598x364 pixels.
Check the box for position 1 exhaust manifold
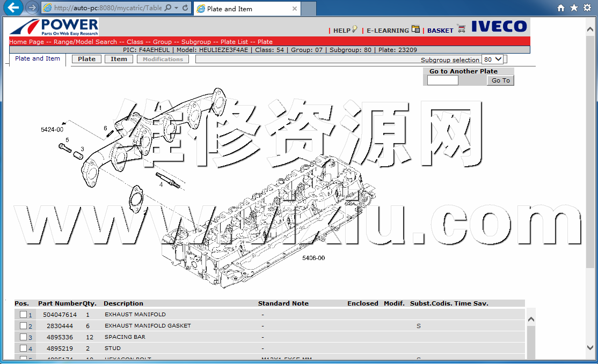click(23, 315)
